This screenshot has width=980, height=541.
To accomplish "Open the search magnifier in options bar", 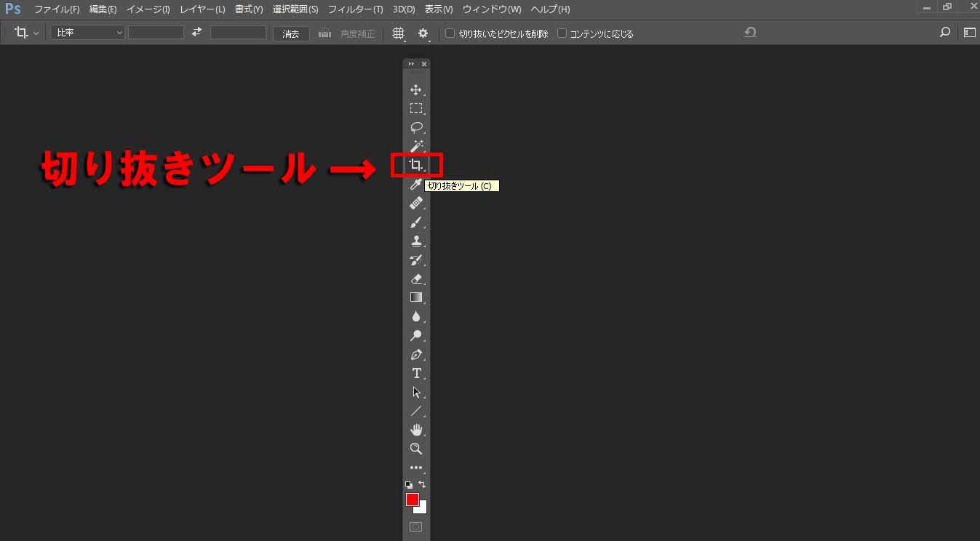I will (x=945, y=33).
